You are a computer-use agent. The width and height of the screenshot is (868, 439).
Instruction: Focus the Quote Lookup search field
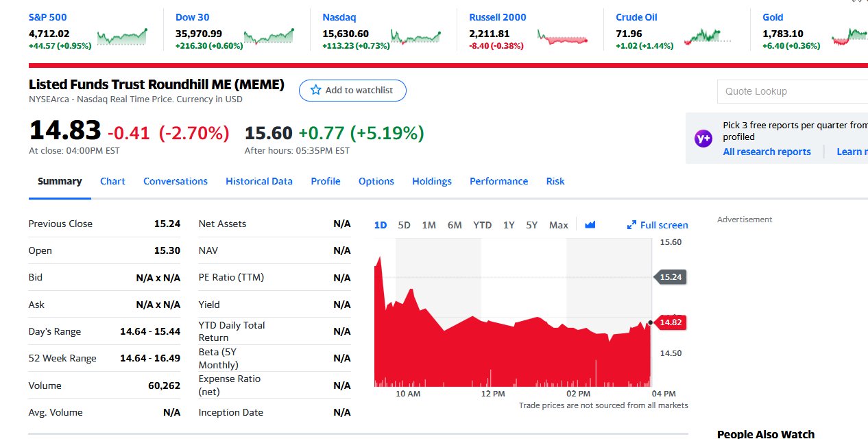[793, 91]
